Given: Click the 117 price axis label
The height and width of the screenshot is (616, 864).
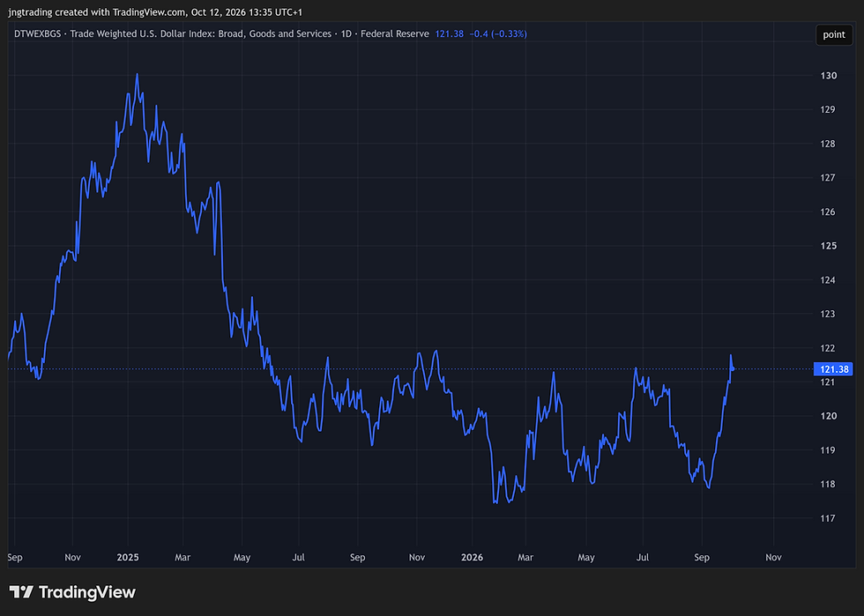Looking at the screenshot, I should [828, 518].
